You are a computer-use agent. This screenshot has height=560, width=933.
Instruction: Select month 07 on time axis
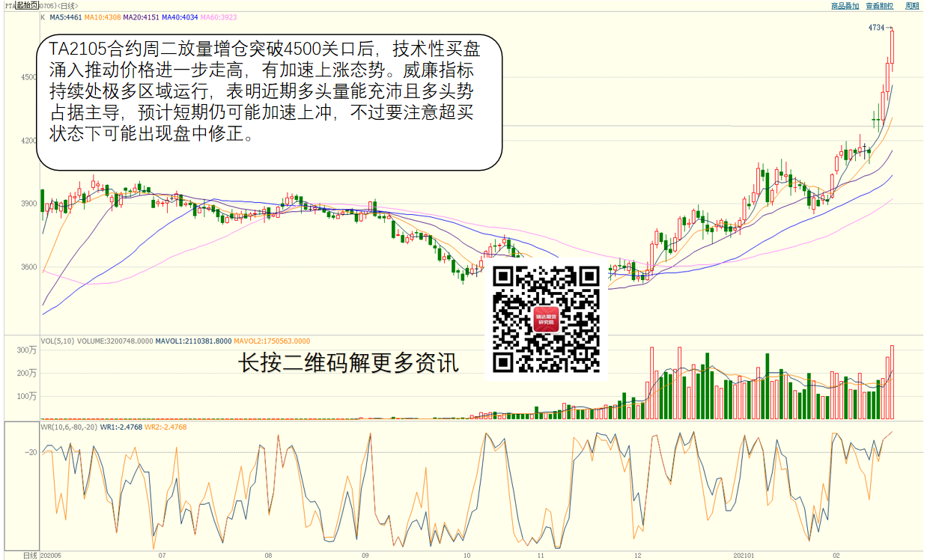(x=162, y=556)
